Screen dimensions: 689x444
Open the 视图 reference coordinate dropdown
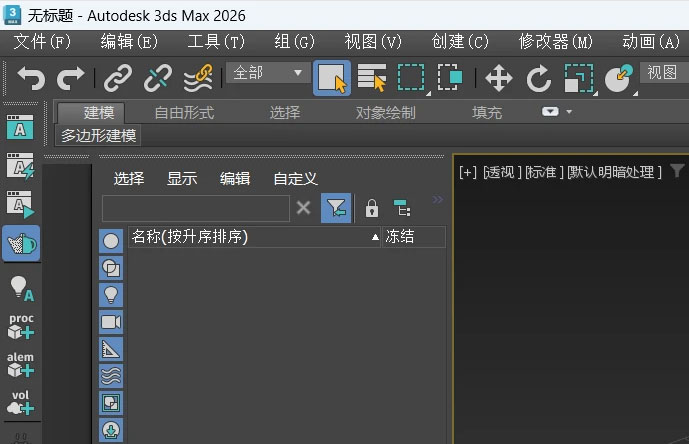[x=664, y=73]
